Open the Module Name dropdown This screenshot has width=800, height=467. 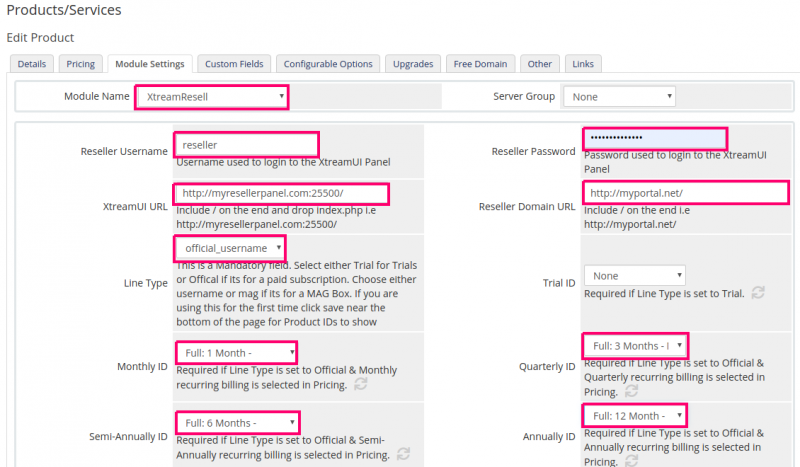tap(212, 96)
